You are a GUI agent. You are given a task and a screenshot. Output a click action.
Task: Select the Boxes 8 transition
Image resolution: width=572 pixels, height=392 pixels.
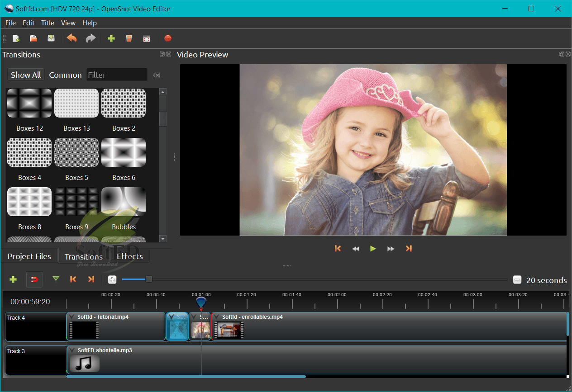29,209
